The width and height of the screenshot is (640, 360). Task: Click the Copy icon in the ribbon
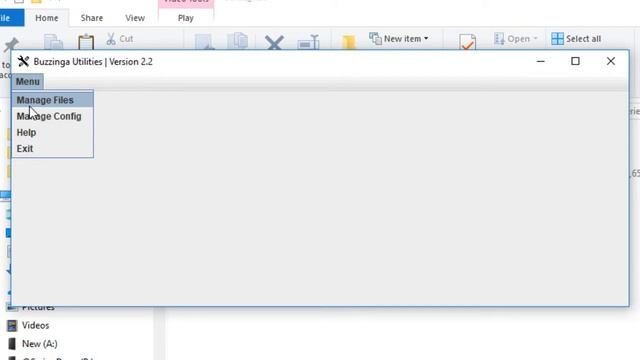pyautogui.click(x=53, y=42)
